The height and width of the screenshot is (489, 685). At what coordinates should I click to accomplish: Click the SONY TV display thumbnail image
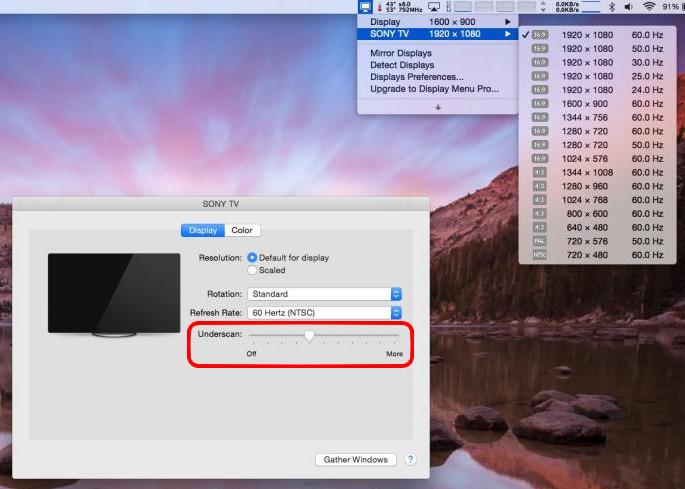[x=100, y=293]
